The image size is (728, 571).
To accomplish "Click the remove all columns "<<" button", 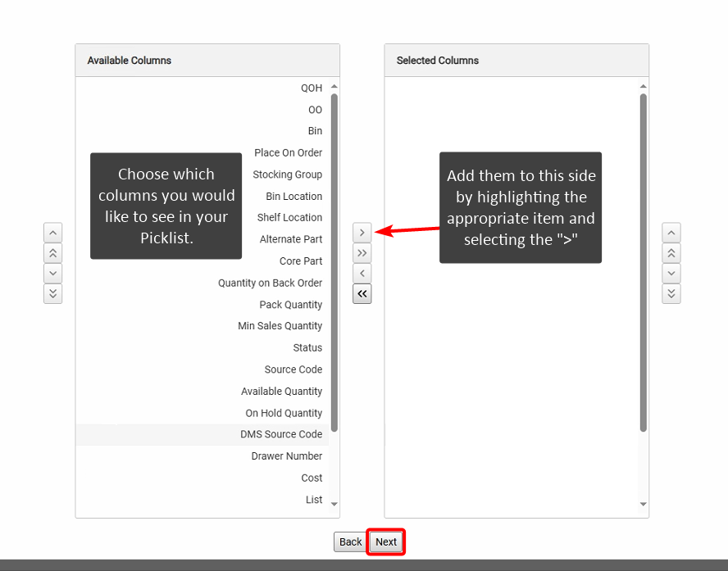I will click(x=362, y=294).
